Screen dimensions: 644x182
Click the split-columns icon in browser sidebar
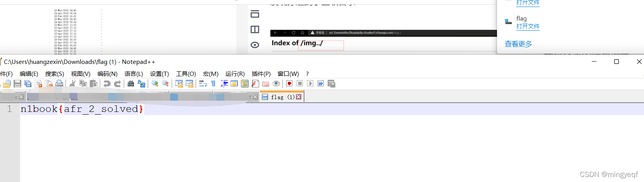[255, 29]
